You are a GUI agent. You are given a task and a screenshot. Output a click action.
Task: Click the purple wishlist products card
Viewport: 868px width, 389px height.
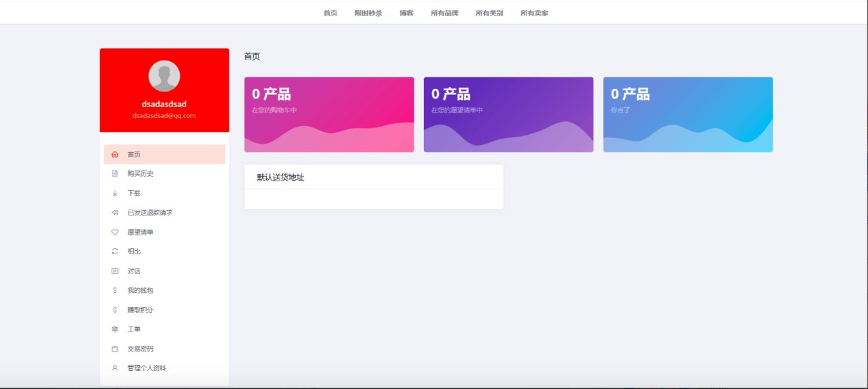pyautogui.click(x=508, y=115)
